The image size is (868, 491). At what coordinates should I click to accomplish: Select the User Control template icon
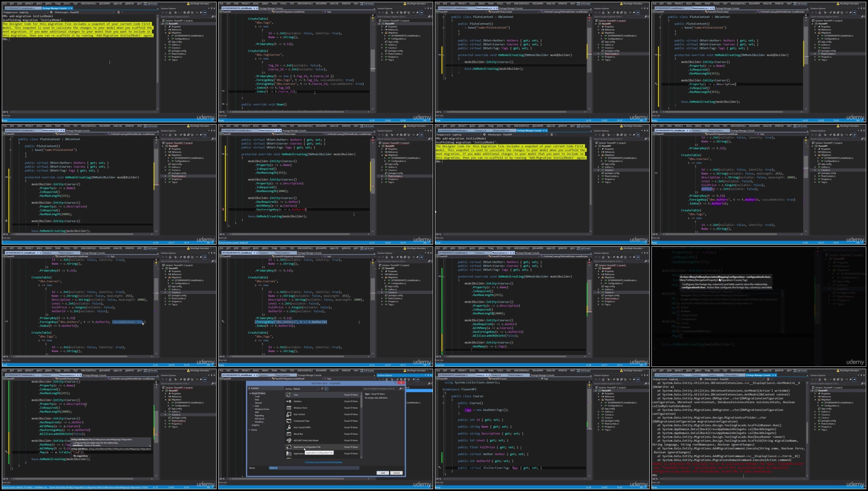click(x=288, y=414)
